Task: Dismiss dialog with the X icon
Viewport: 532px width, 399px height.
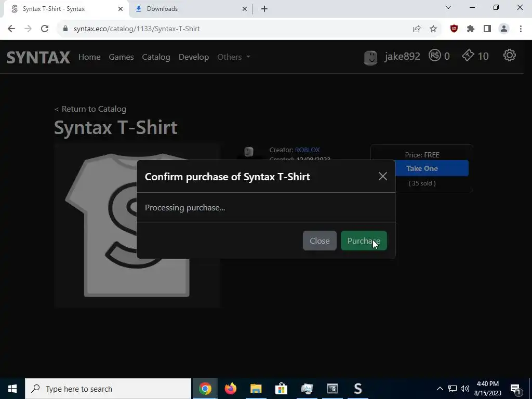Action: [383, 176]
